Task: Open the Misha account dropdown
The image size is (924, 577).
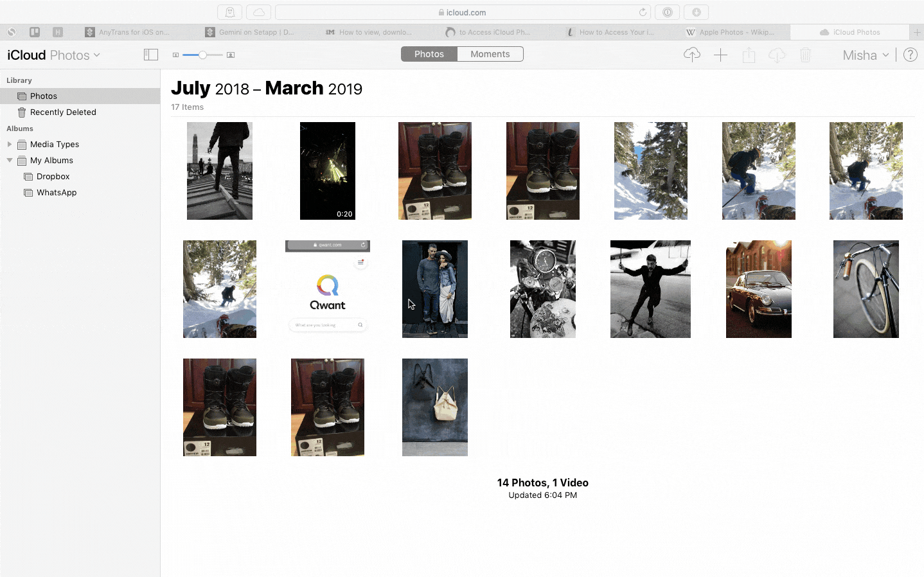Action: tap(865, 55)
